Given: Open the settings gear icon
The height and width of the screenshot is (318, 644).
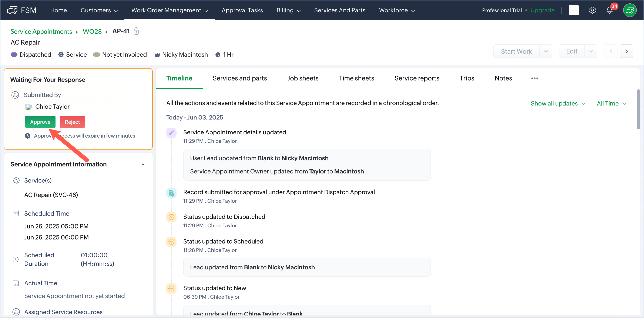Looking at the screenshot, I should pyautogui.click(x=592, y=10).
